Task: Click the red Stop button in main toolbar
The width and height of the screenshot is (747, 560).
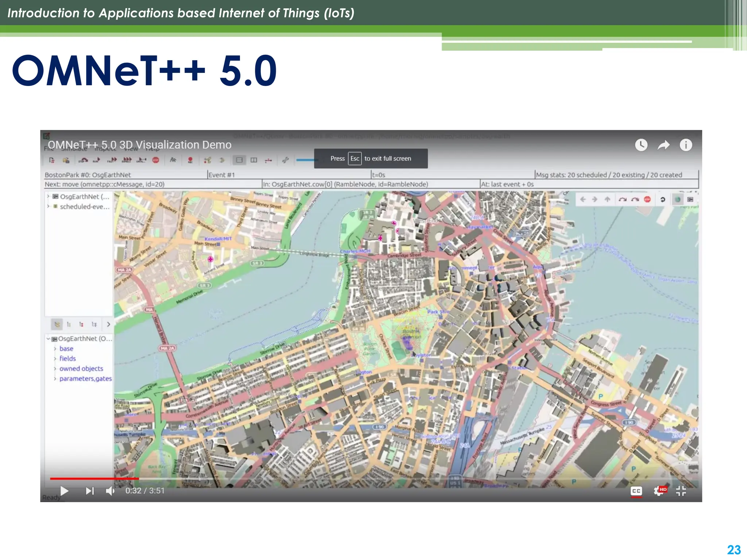Action: 156,160
